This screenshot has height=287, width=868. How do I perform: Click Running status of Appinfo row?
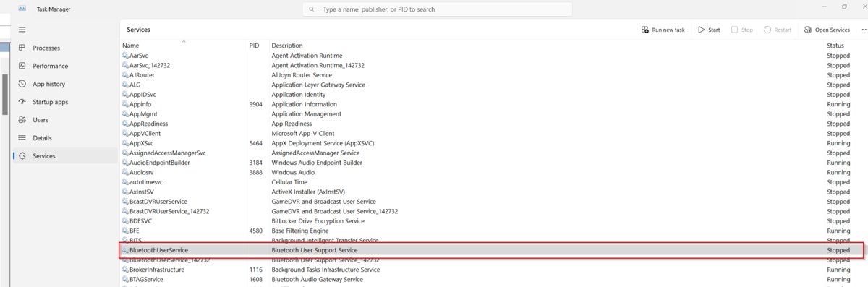point(838,104)
